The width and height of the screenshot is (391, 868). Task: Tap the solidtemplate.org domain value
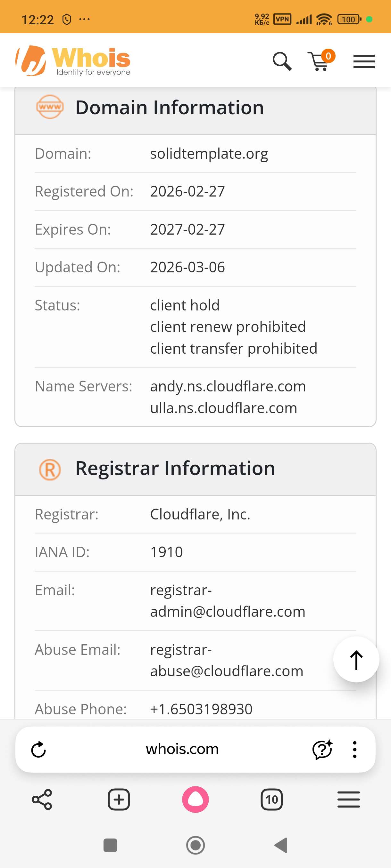click(x=209, y=153)
